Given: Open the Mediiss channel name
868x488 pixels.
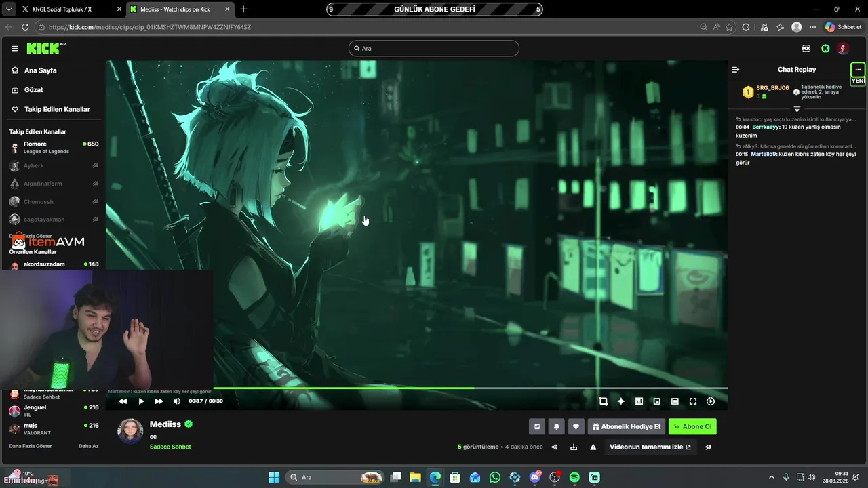Looking at the screenshot, I should point(165,424).
